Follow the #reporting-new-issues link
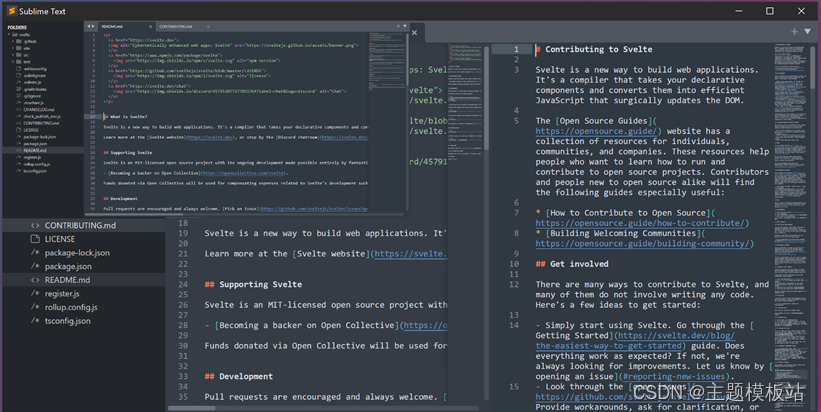This screenshot has width=821, height=412. [x=674, y=376]
